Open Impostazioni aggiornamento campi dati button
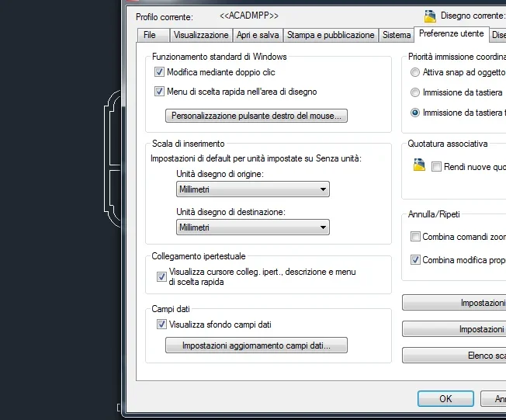 point(256,345)
